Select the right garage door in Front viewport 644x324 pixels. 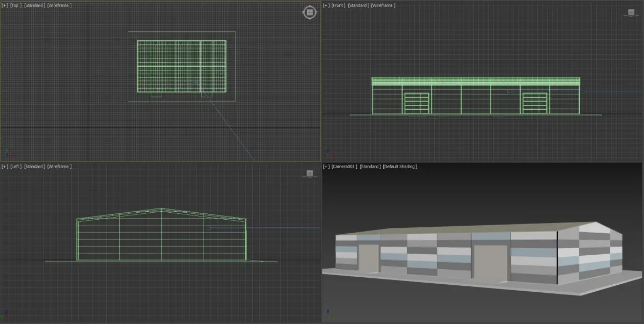(x=535, y=103)
